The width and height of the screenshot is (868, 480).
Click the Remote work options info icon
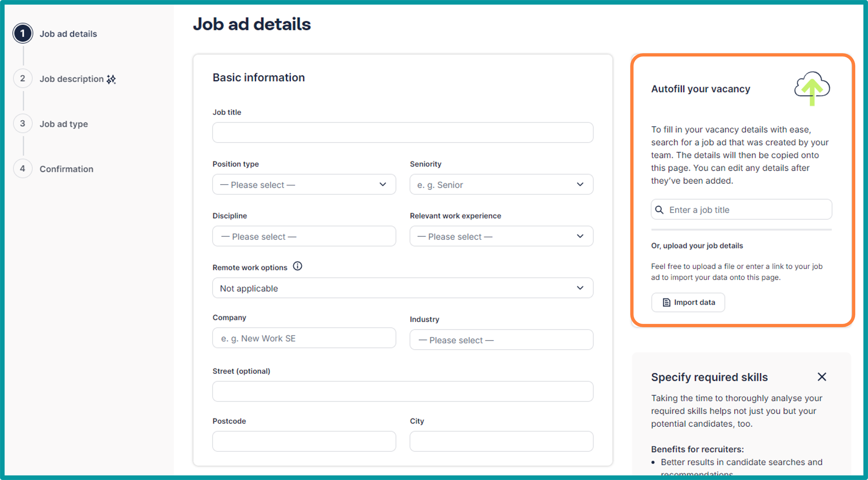297,266
